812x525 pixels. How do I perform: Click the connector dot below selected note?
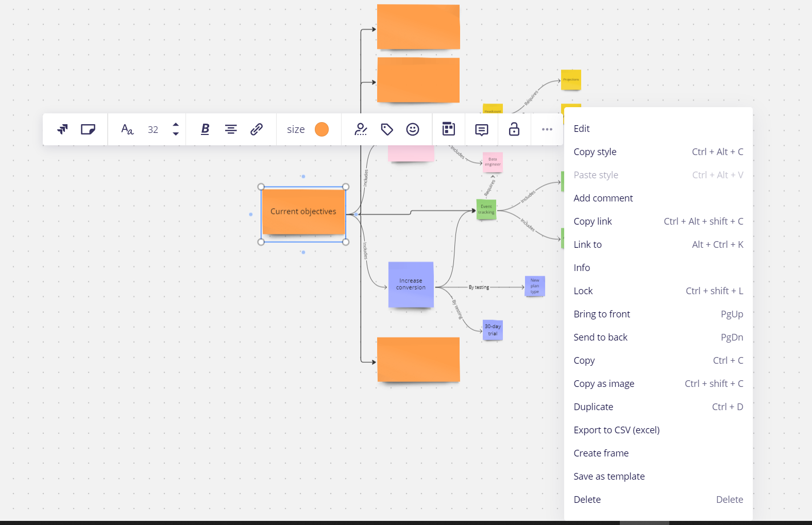tap(303, 252)
